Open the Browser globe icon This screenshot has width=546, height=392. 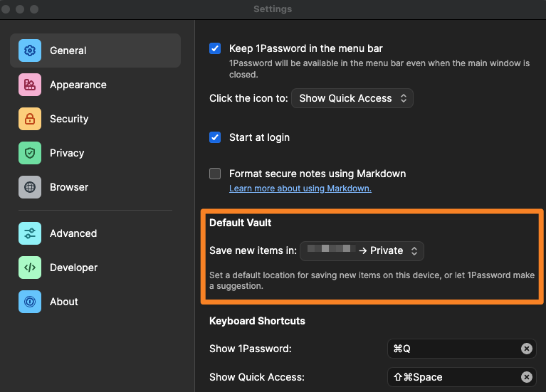coord(30,187)
